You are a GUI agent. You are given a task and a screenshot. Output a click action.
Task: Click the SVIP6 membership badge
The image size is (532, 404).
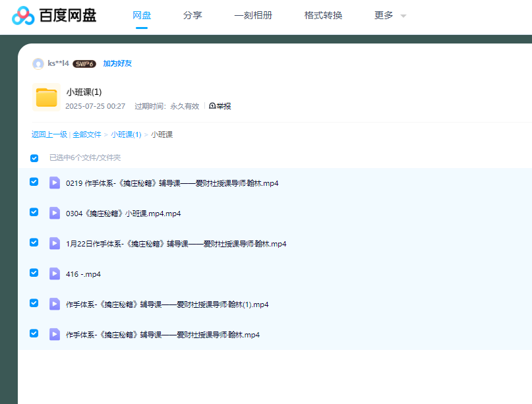(x=84, y=64)
